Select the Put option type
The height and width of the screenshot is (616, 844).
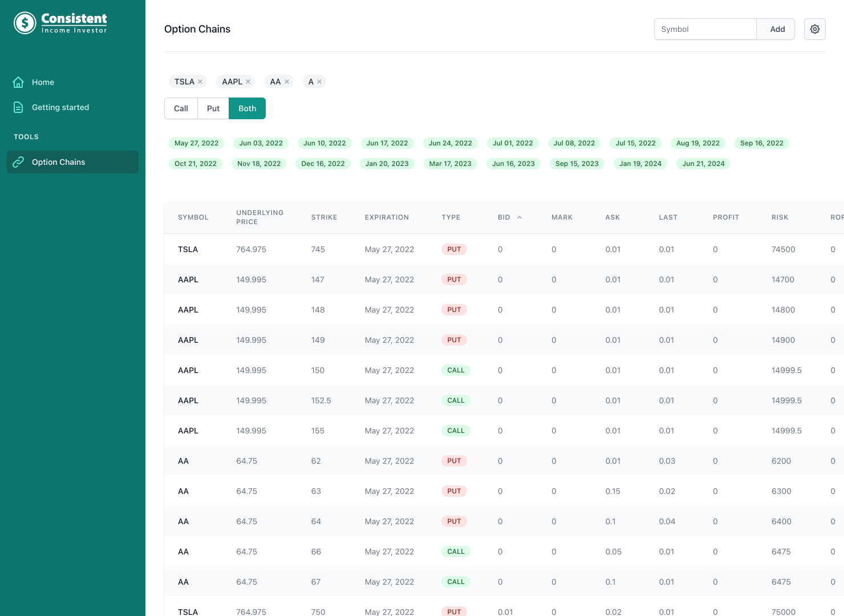[213, 108]
